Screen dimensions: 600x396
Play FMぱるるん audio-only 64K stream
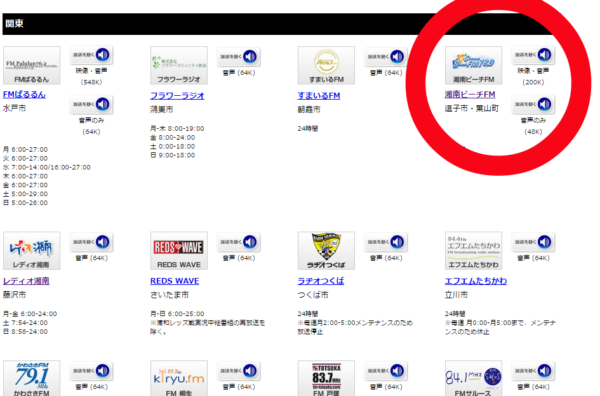[91, 104]
